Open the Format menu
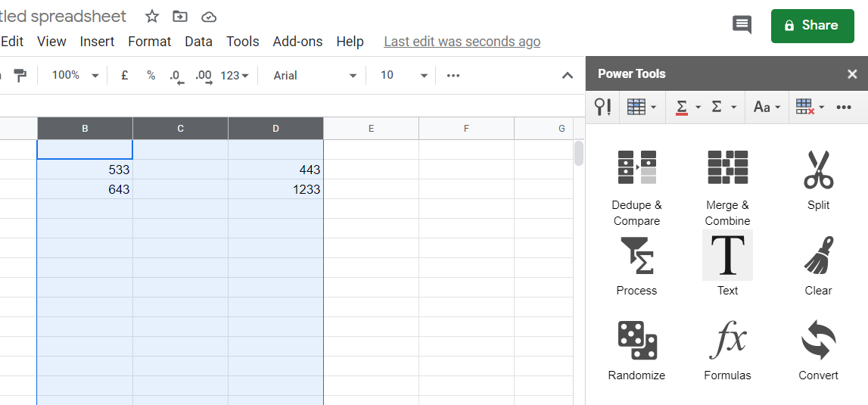The width and height of the screenshot is (868, 405). [149, 42]
